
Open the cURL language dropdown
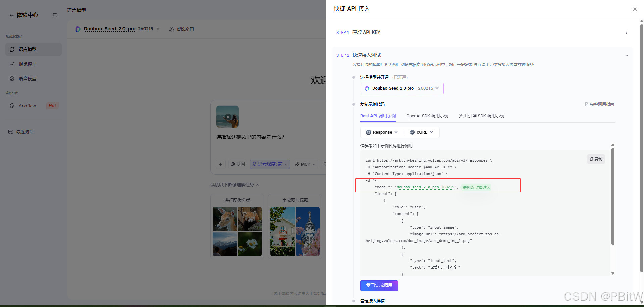422,132
